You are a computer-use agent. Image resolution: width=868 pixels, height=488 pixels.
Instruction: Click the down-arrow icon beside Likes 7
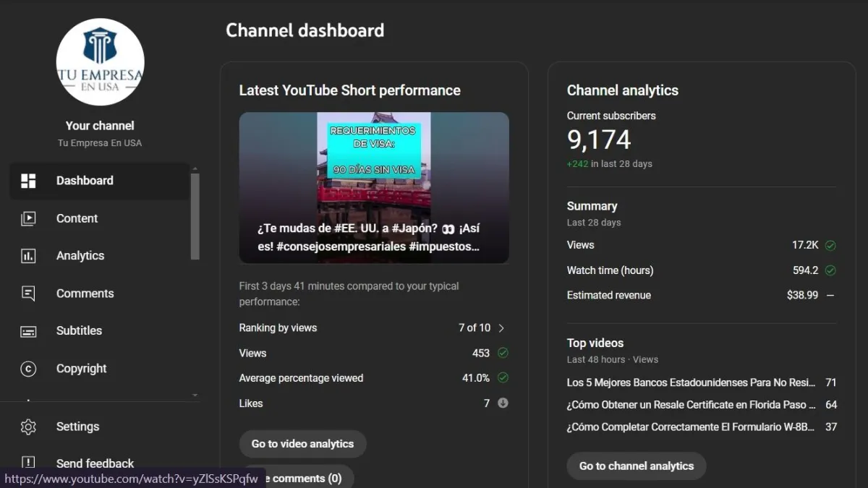point(503,403)
